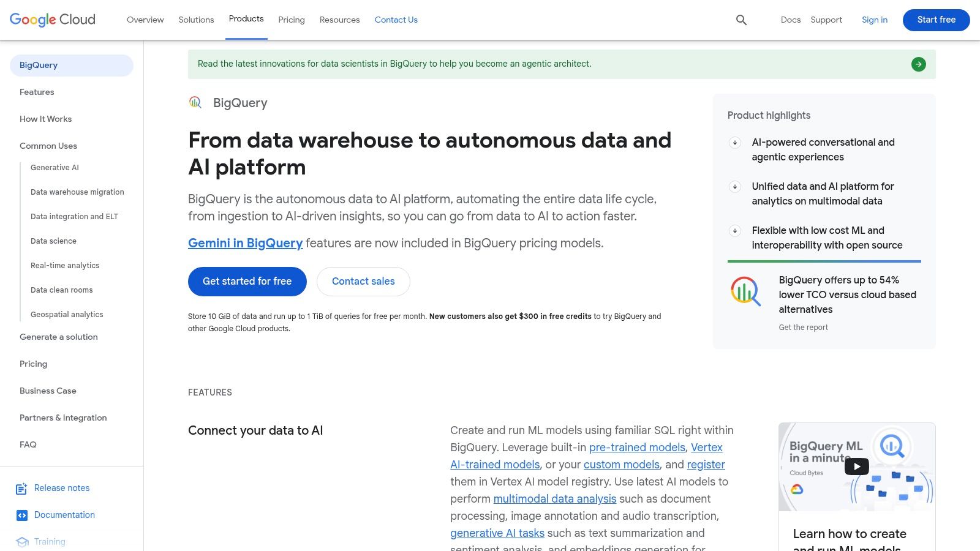980x551 pixels.
Task: Select the Products tab
Action: (x=246, y=19)
